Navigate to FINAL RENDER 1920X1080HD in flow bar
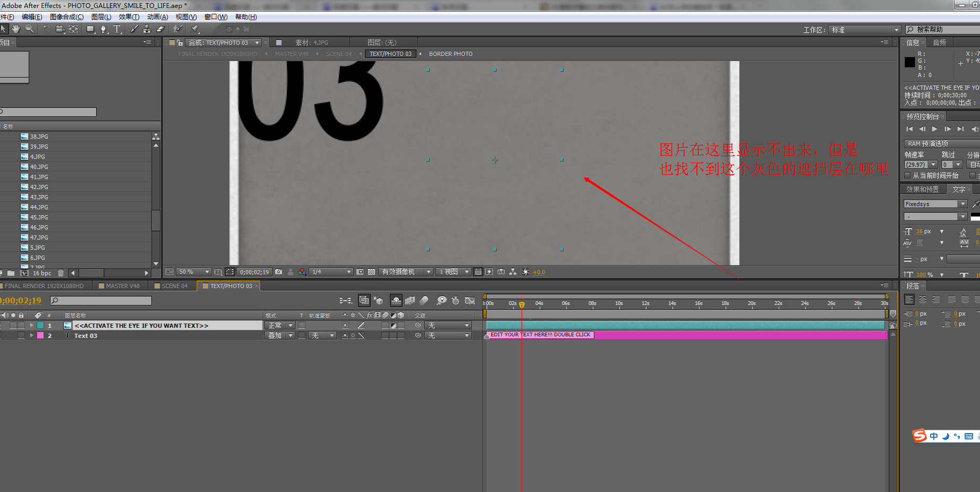The image size is (980, 492). [x=218, y=54]
